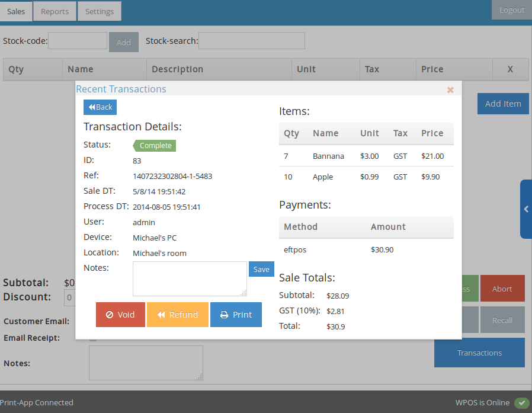Click the X column header
The height and width of the screenshot is (413, 532).
510,69
